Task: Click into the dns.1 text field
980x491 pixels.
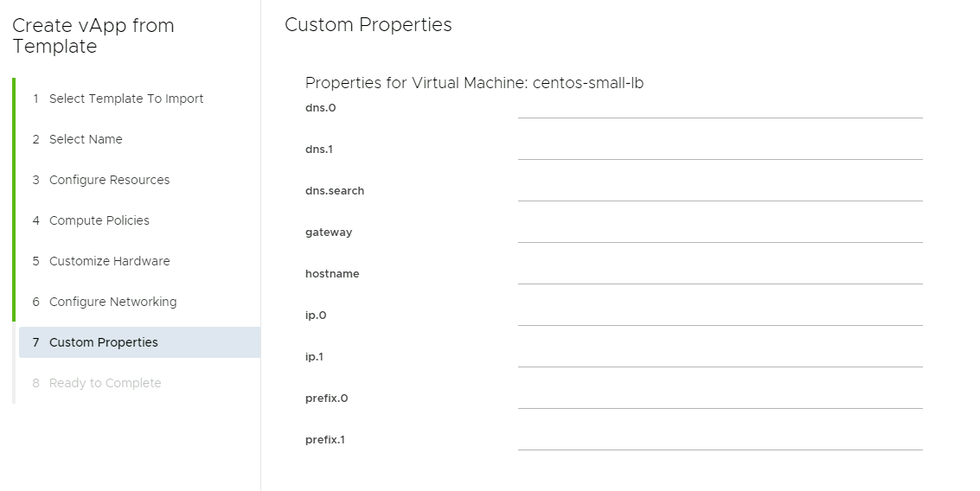Action: coord(720,149)
